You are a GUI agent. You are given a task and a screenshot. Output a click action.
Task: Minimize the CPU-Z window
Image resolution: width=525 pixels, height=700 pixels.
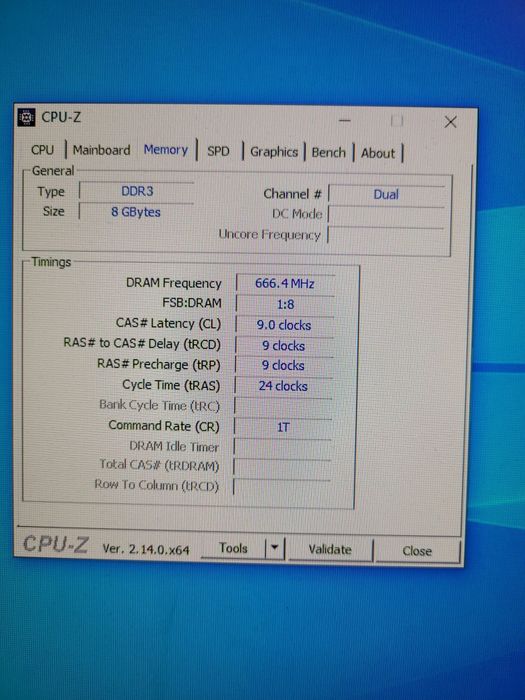pos(344,121)
